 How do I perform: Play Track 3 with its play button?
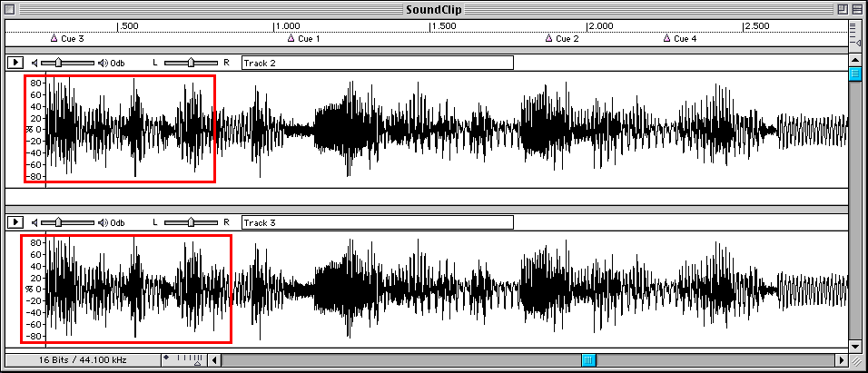point(15,222)
